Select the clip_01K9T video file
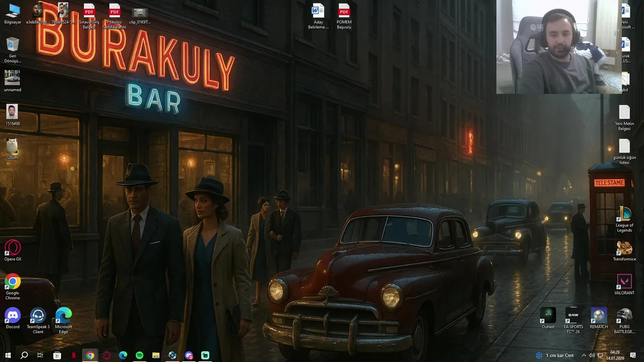This screenshot has height=362, width=644. pyautogui.click(x=139, y=14)
